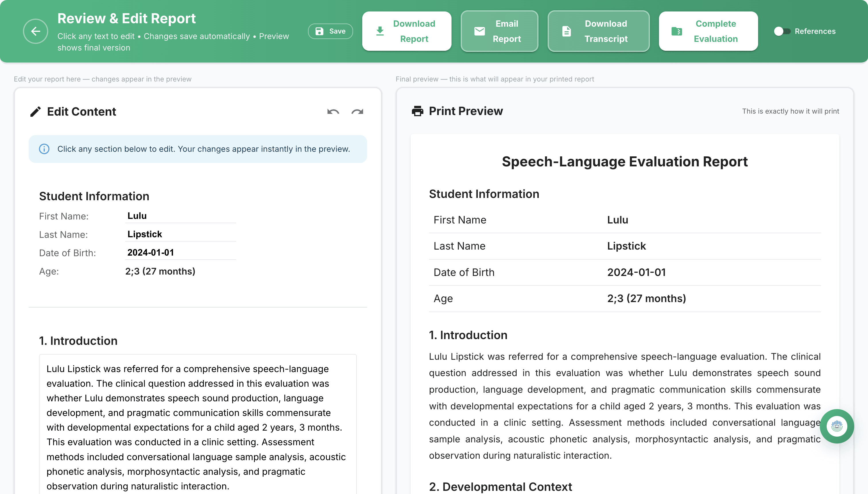Click the back arrow button
Screen dimensions: 868x494
[35, 31]
